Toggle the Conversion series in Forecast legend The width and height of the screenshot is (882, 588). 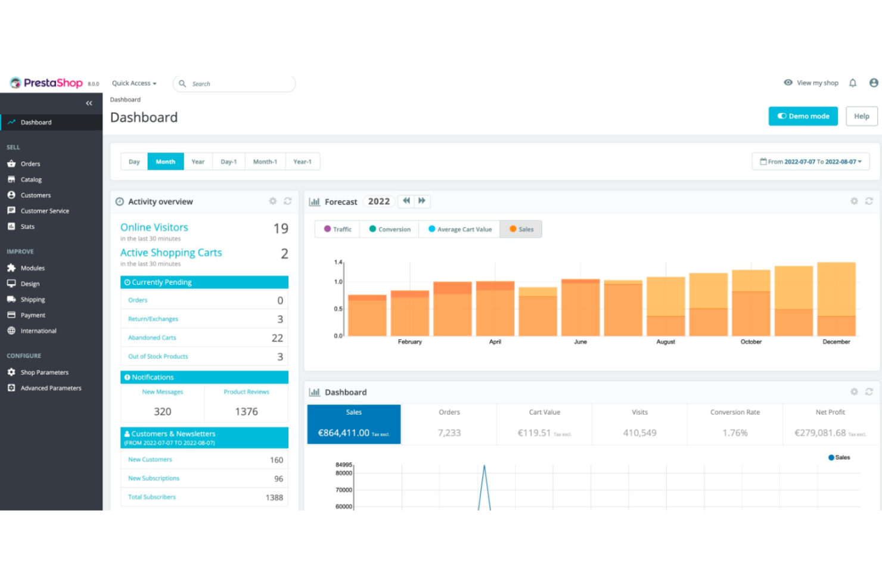point(389,229)
